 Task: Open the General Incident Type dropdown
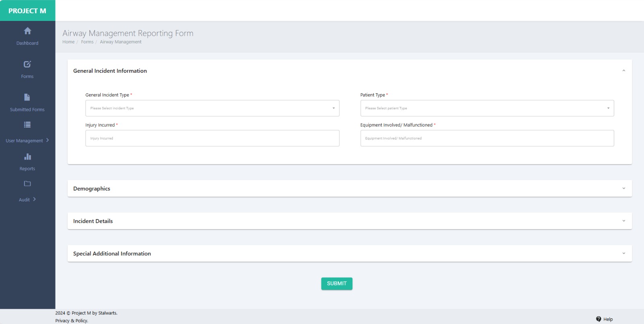click(x=212, y=108)
